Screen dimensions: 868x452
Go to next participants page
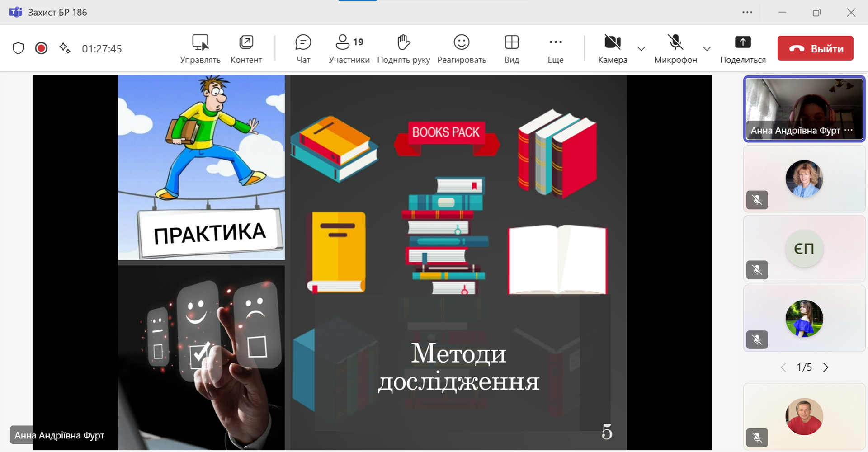(826, 367)
